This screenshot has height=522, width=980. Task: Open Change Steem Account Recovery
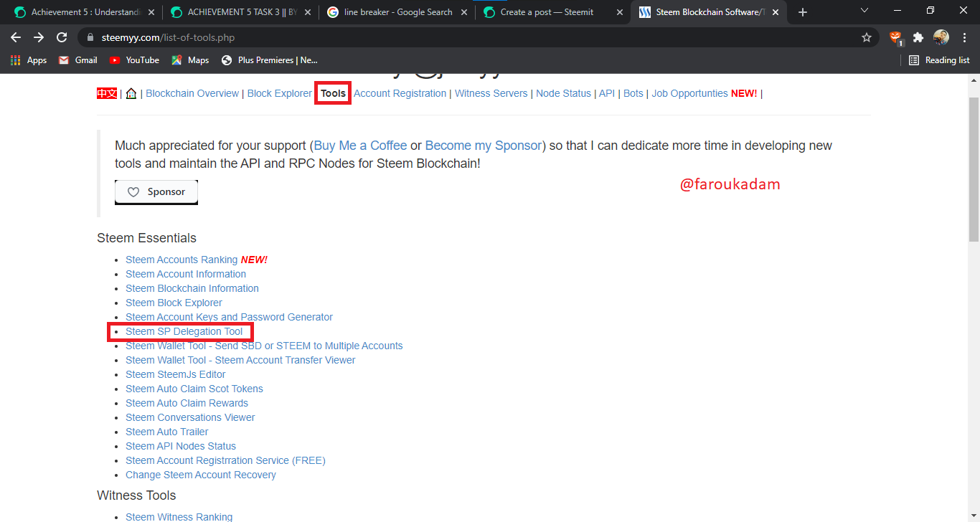point(201,475)
